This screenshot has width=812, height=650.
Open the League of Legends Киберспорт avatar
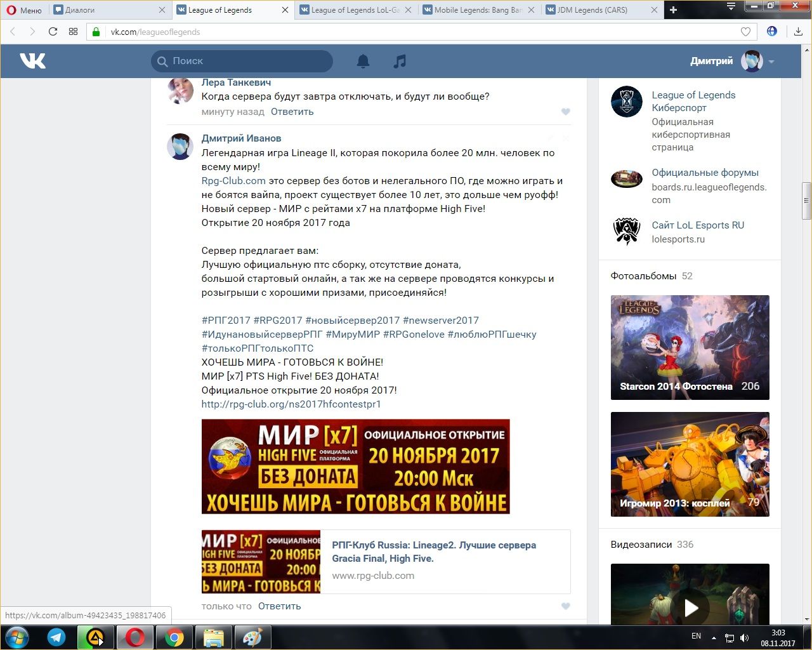[x=627, y=102]
